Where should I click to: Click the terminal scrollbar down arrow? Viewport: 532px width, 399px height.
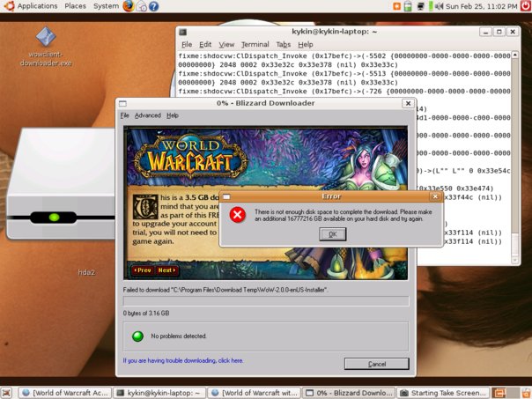[515, 260]
